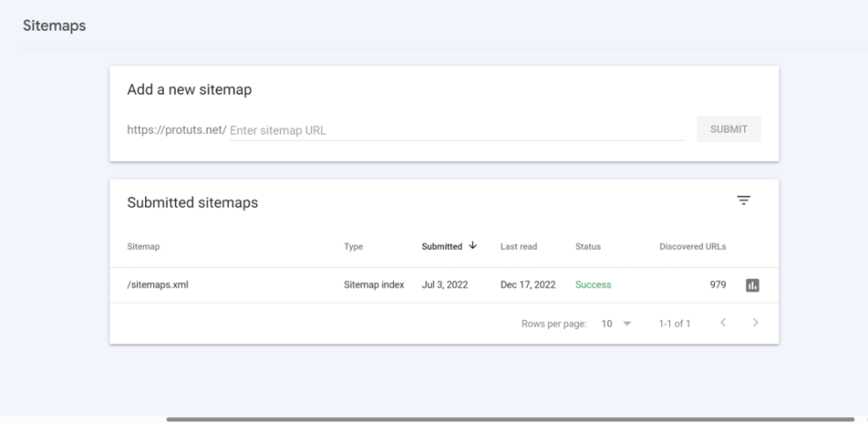The height and width of the screenshot is (423, 868).
Task: Select the 979 discovered URLs value
Action: tap(718, 285)
